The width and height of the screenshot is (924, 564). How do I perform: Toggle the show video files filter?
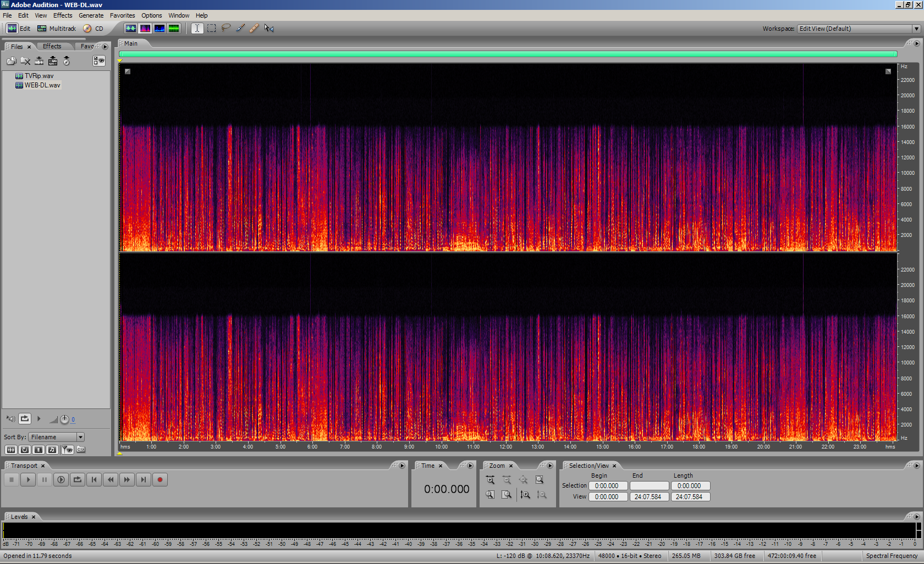pos(38,450)
